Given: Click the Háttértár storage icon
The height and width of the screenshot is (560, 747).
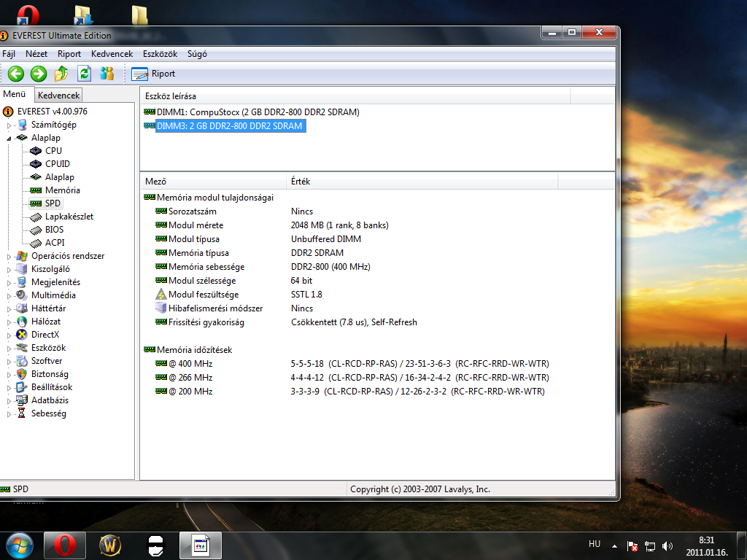Looking at the screenshot, I should coord(22,308).
